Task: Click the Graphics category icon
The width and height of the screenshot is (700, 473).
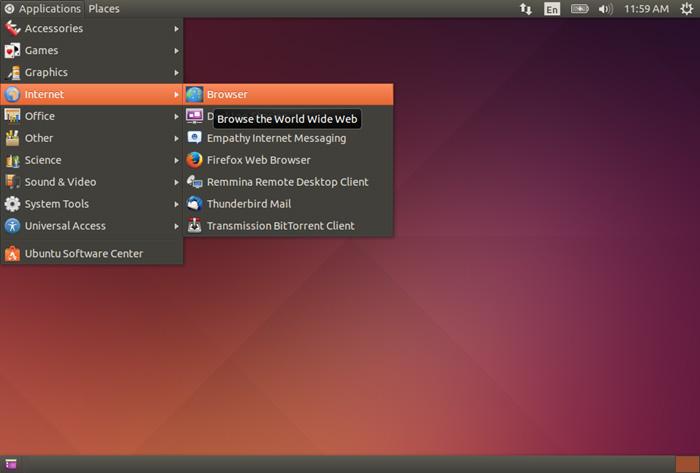Action: tap(12, 72)
